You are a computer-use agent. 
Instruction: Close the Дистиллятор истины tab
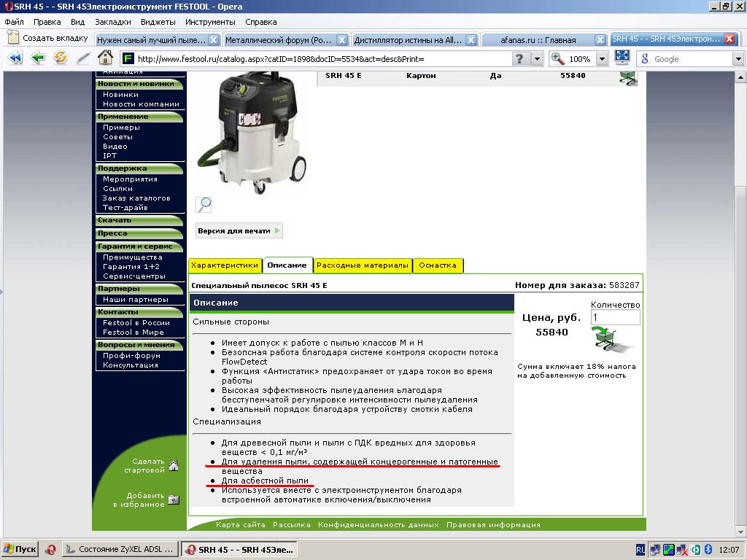click(x=471, y=40)
